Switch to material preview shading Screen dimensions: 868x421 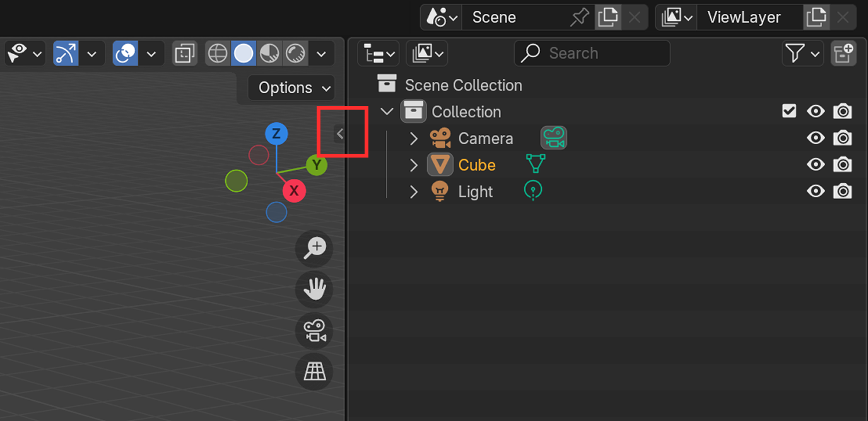[x=269, y=54]
